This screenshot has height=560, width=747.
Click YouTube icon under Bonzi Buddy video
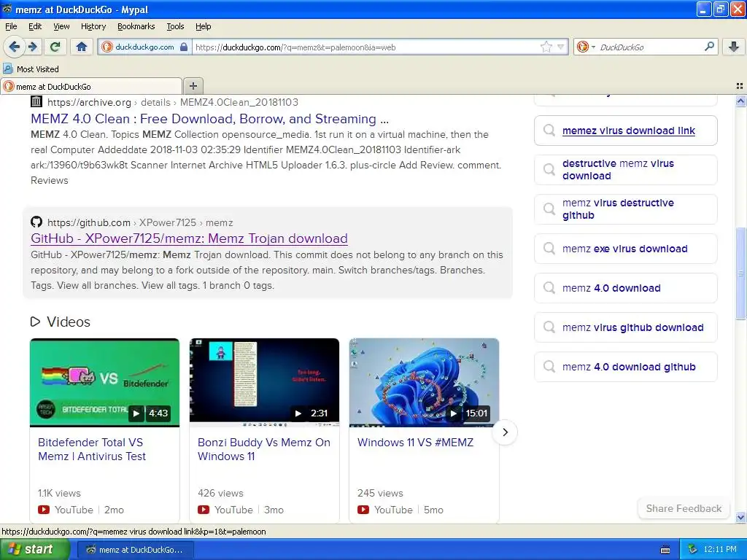point(204,510)
